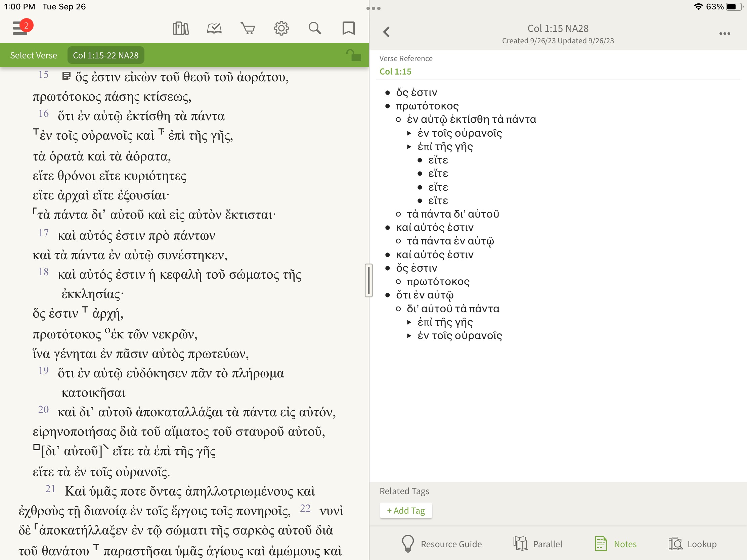
Task: Switch to the Parallel tab
Action: [538, 544]
